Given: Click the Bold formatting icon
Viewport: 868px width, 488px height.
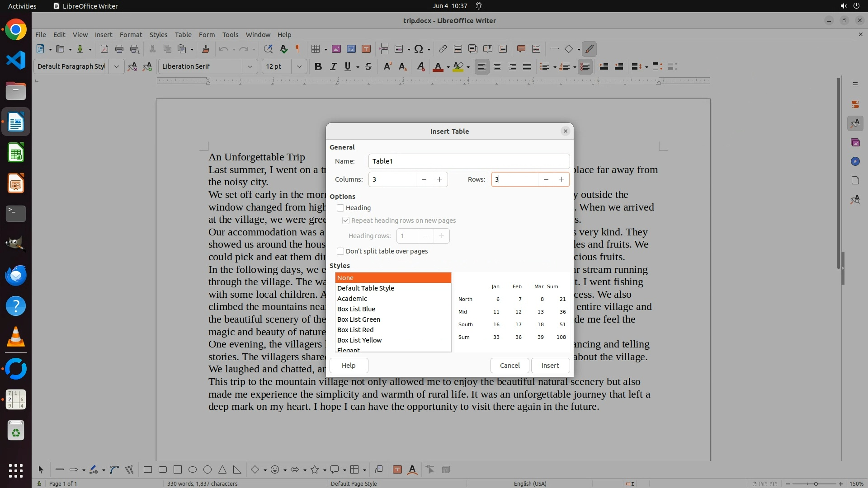Looking at the screenshot, I should tap(318, 67).
